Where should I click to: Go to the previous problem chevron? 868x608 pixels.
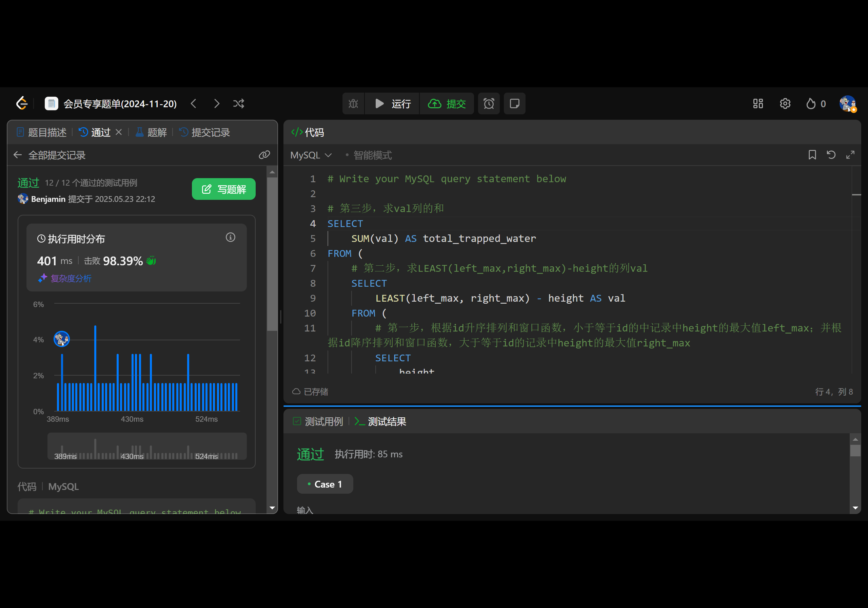194,103
